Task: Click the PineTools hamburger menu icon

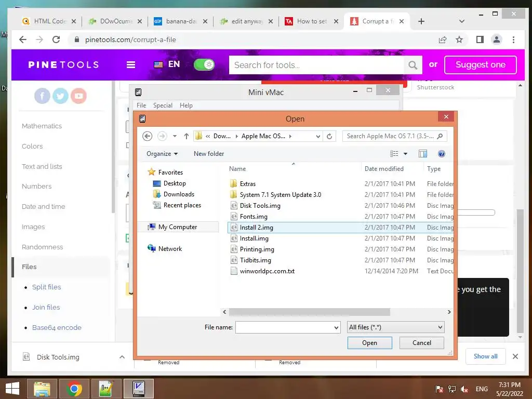Action: (131, 64)
